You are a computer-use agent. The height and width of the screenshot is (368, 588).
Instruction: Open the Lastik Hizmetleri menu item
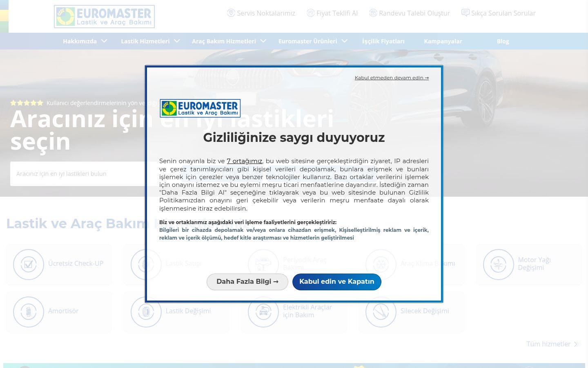(145, 41)
